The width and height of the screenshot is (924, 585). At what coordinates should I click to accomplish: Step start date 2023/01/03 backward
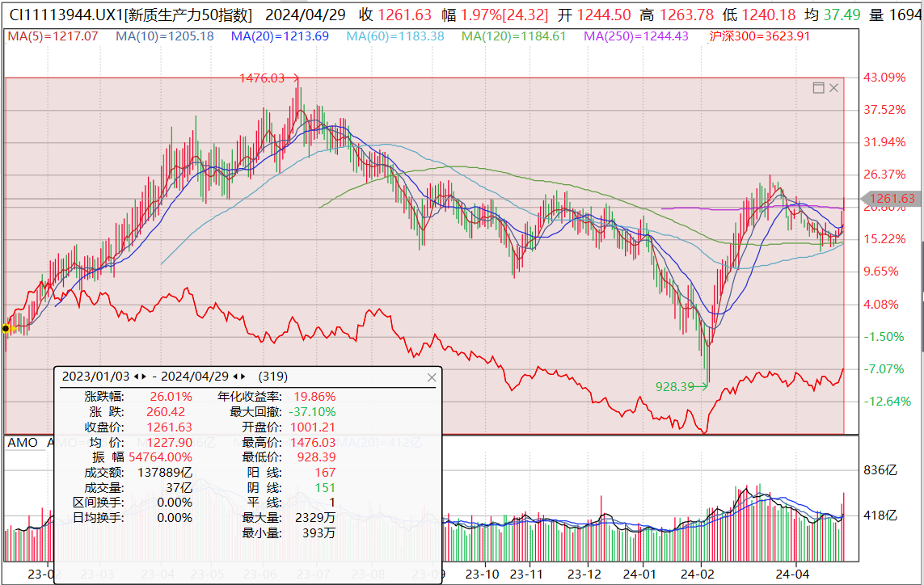tap(135, 377)
